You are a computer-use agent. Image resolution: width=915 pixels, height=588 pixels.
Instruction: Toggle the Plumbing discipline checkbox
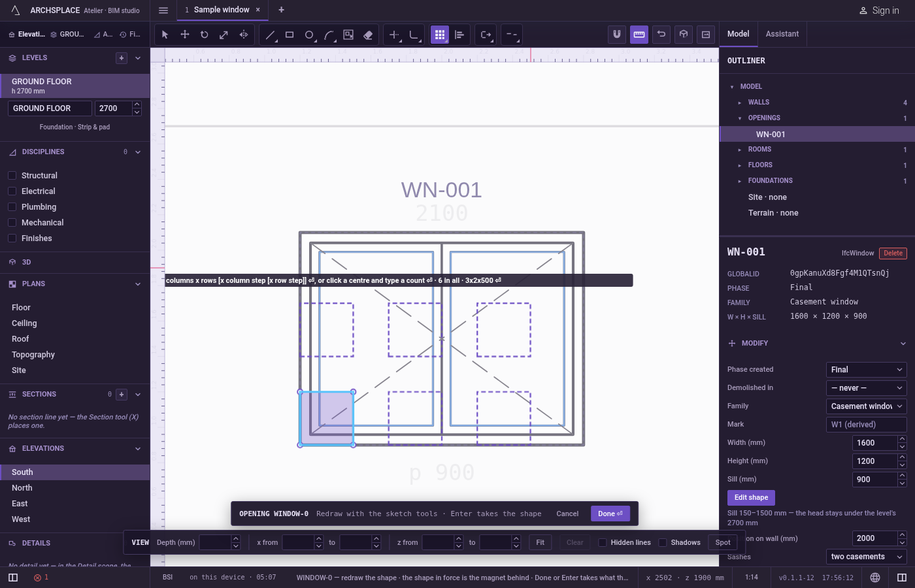coord(12,207)
